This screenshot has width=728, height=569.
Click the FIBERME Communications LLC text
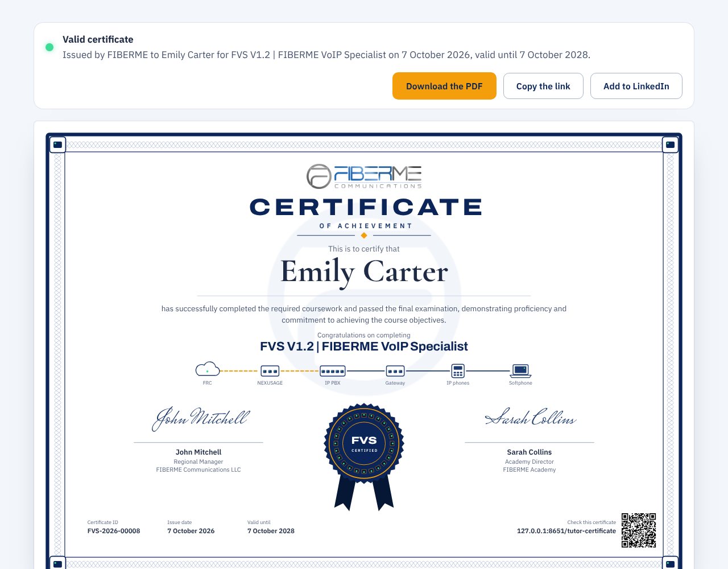tap(198, 469)
